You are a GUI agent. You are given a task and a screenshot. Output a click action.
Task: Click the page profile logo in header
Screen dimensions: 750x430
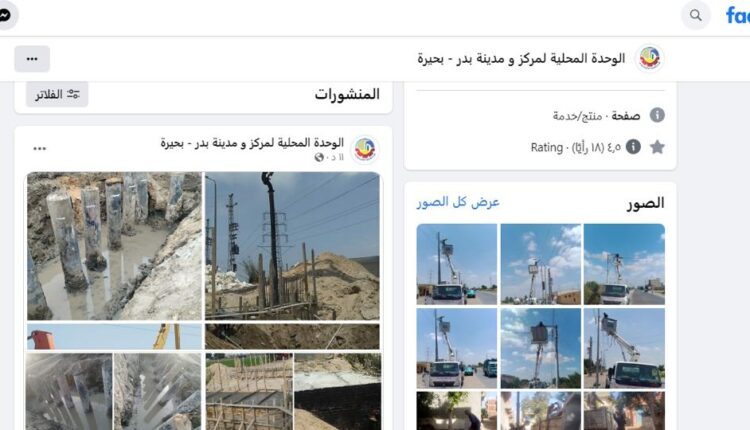click(650, 58)
